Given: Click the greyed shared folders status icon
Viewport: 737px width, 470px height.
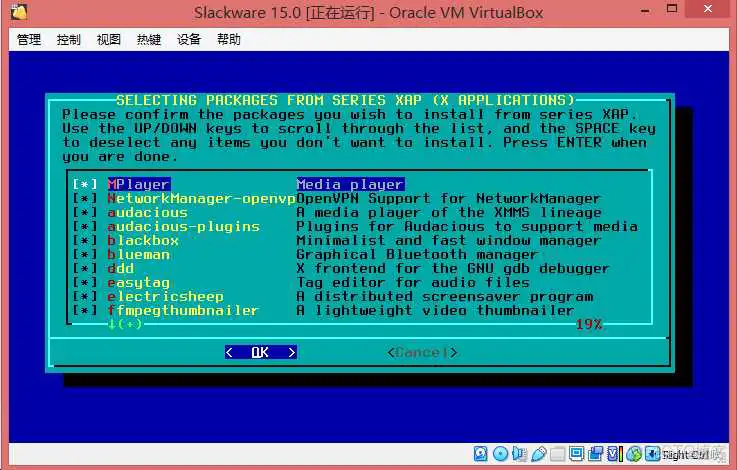Looking at the screenshot, I should [557, 454].
